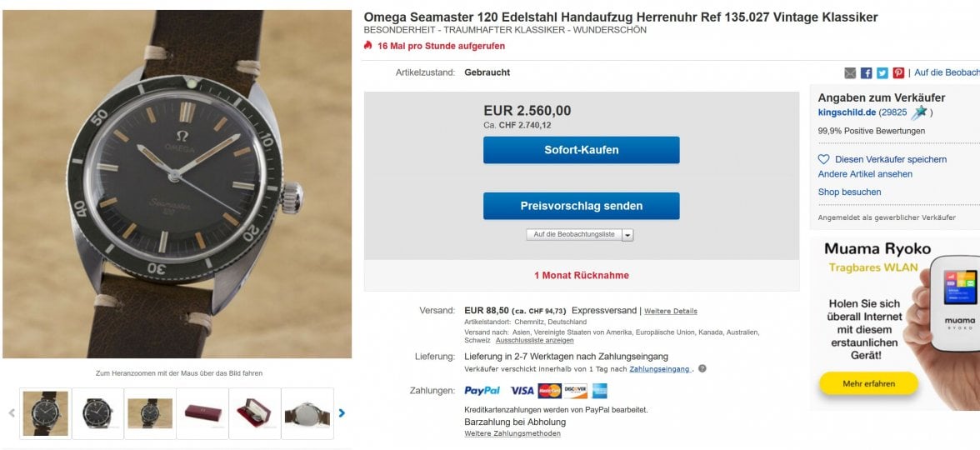
Task: Click Preisvorschlag senden button
Action: [x=581, y=206]
